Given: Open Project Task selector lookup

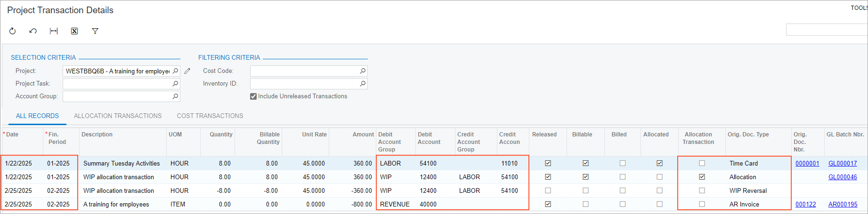Looking at the screenshot, I should click(x=175, y=84).
